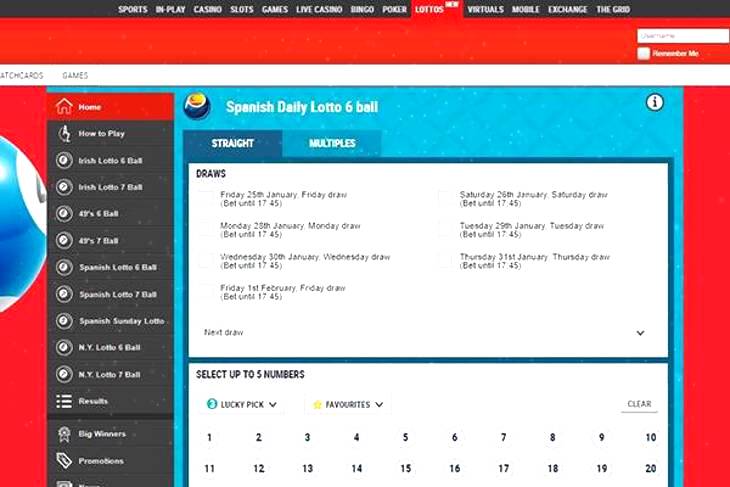Click the How to Play icon
This screenshot has height=487, width=730.
(65, 133)
